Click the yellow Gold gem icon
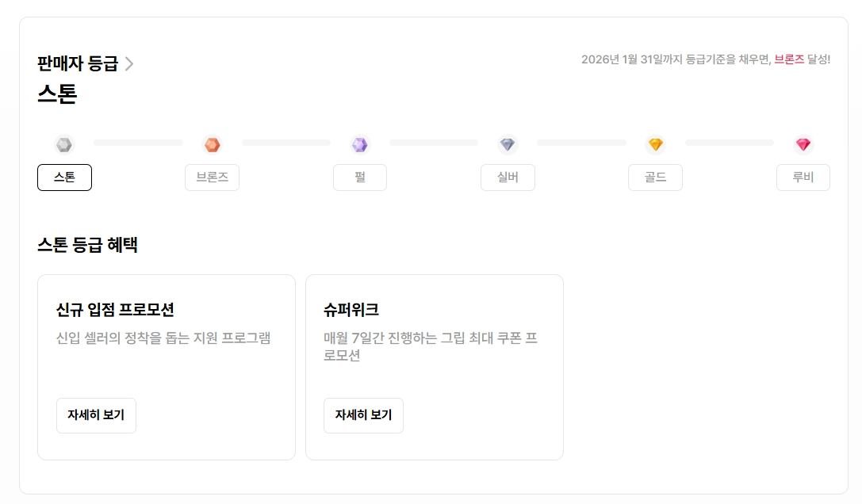Viewport: 862px width, 504px height. point(655,145)
